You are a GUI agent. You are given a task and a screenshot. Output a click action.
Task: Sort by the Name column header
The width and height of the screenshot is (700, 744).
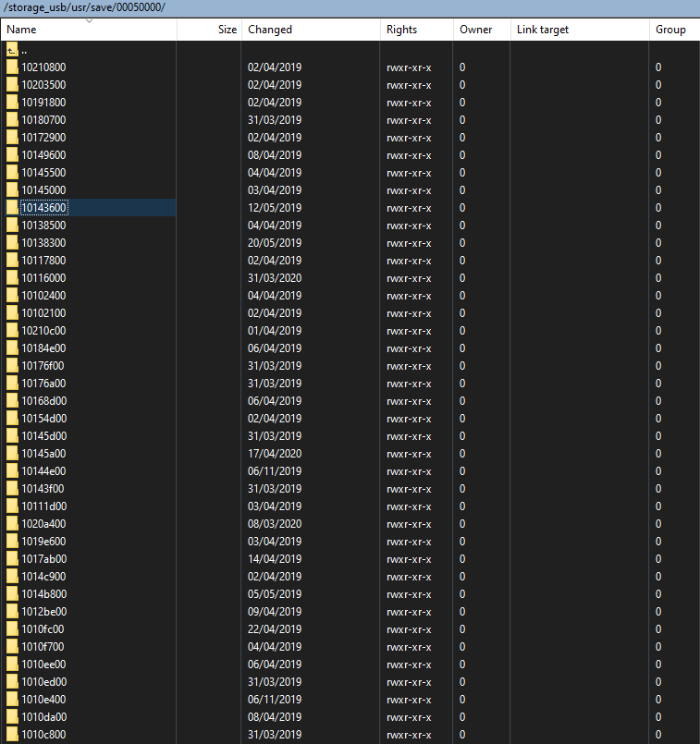[x=89, y=30]
